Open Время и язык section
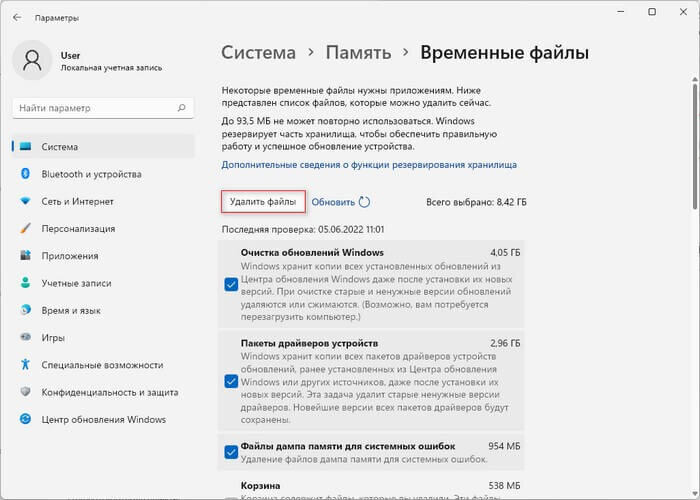This screenshot has height=500, width=700. click(103, 310)
